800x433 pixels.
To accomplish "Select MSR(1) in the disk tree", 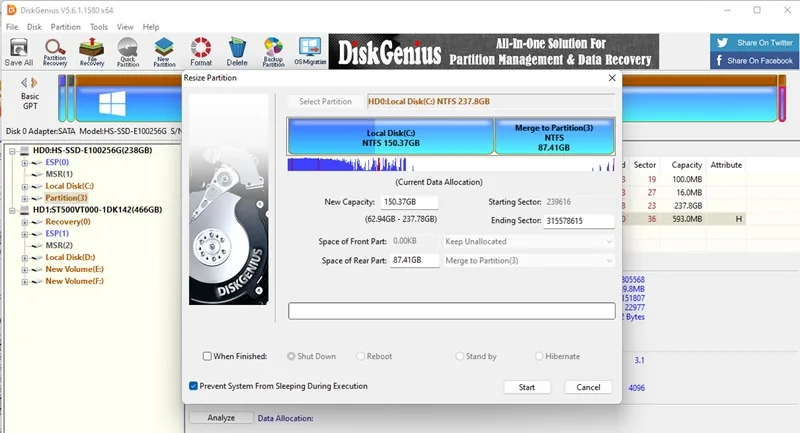I will (59, 174).
